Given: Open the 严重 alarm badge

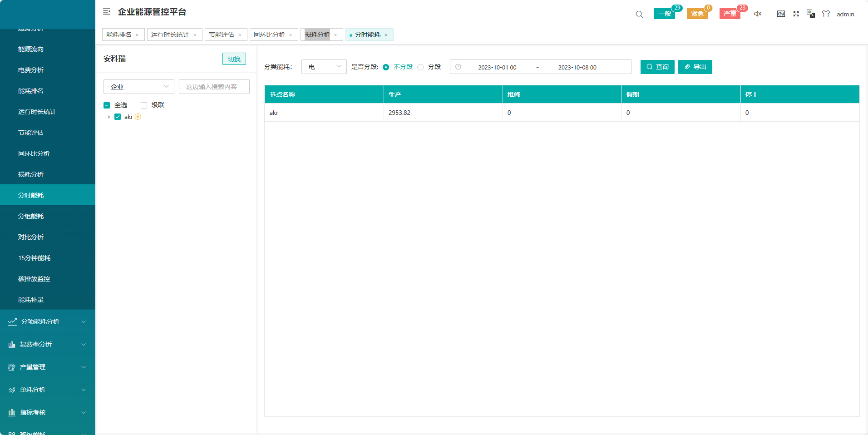Looking at the screenshot, I should point(730,14).
